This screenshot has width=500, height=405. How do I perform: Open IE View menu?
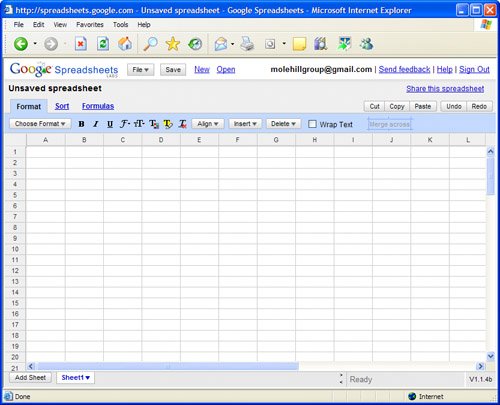click(x=60, y=25)
